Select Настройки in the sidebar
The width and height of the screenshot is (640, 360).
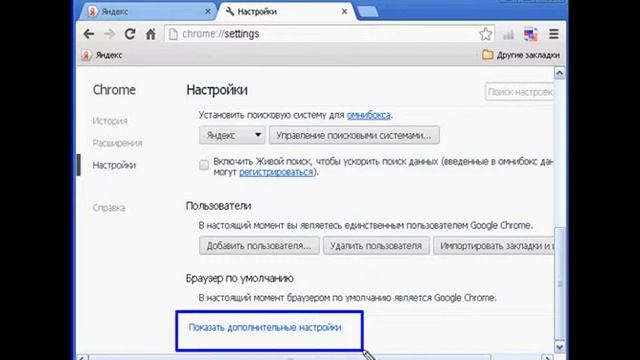114,165
